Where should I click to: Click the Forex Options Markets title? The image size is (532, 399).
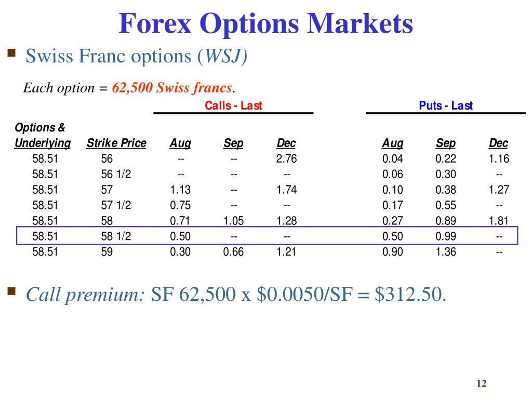click(x=265, y=23)
